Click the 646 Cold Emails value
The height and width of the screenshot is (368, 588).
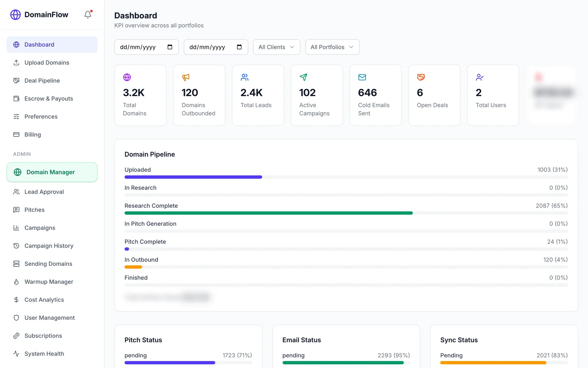[367, 93]
